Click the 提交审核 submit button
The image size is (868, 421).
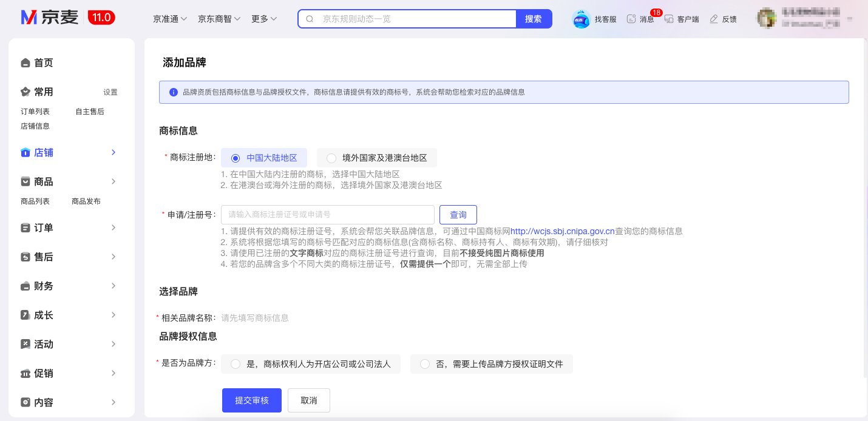[x=252, y=400]
